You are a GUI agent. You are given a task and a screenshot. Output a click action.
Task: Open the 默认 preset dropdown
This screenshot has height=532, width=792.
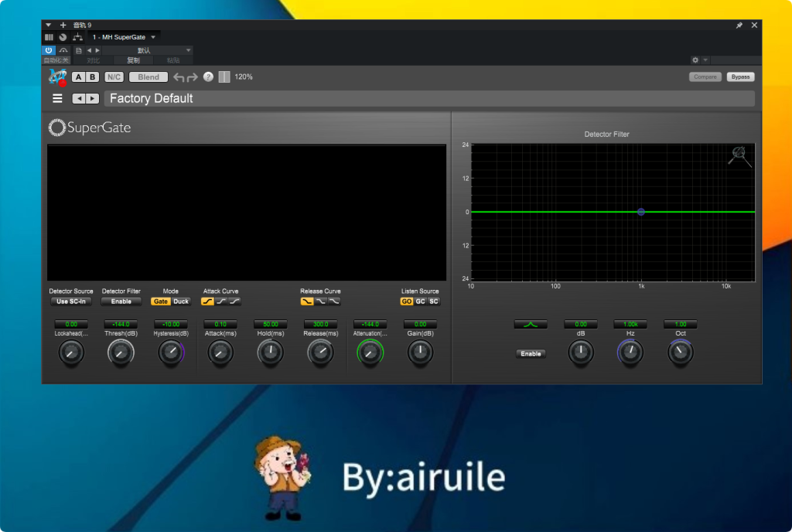click(x=147, y=50)
